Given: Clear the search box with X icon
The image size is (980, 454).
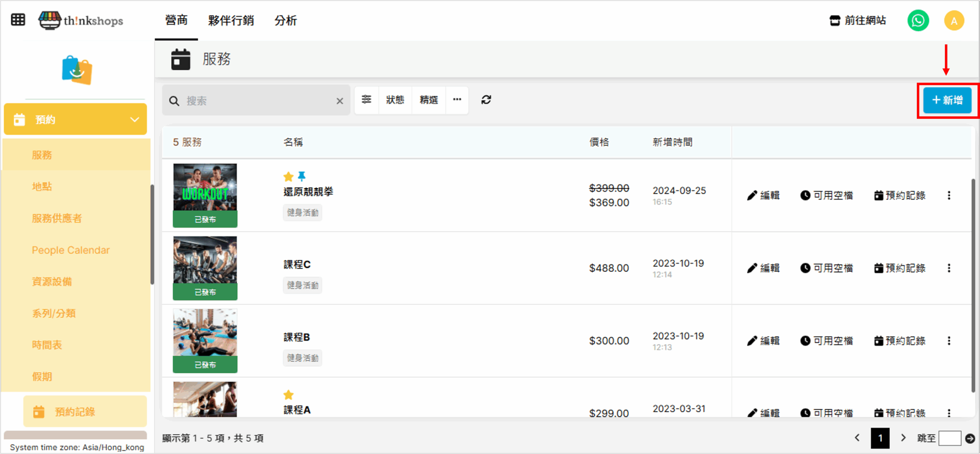Looking at the screenshot, I should pos(340,101).
